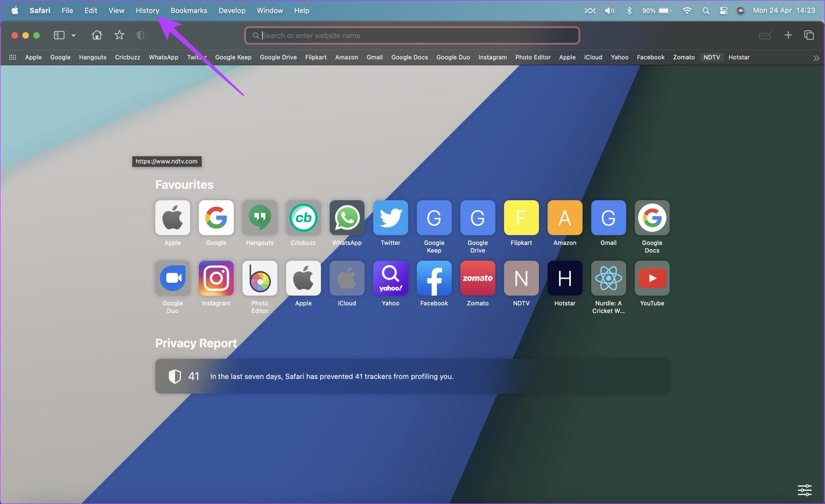The width and height of the screenshot is (825, 504).
Task: Open the Safari menu
Action: point(40,10)
